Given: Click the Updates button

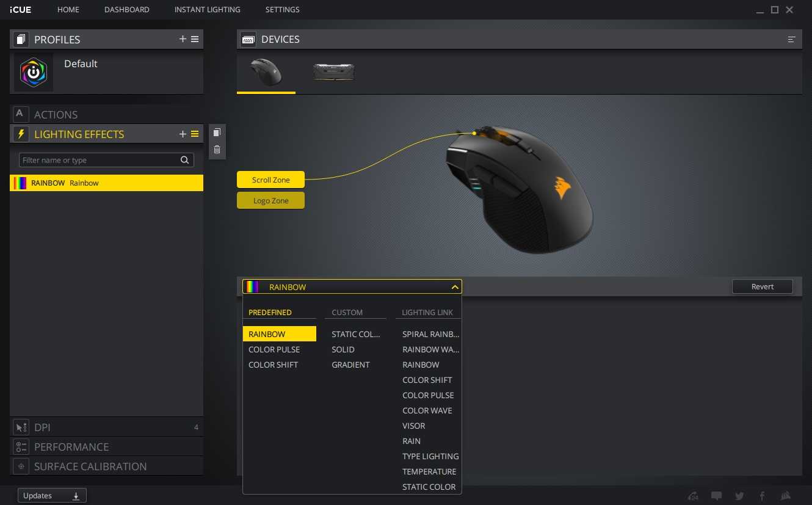Looking at the screenshot, I should [x=52, y=496].
